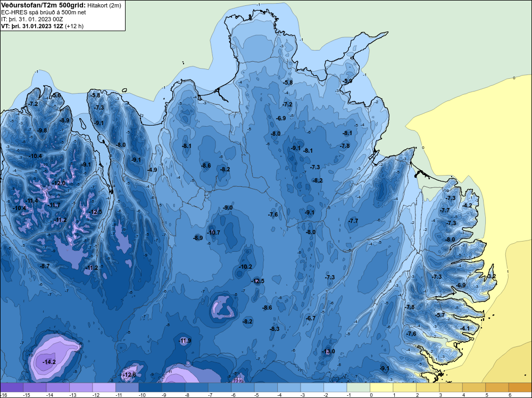Click the -13.0 temperature label
532x398 pixels.
(328, 351)
